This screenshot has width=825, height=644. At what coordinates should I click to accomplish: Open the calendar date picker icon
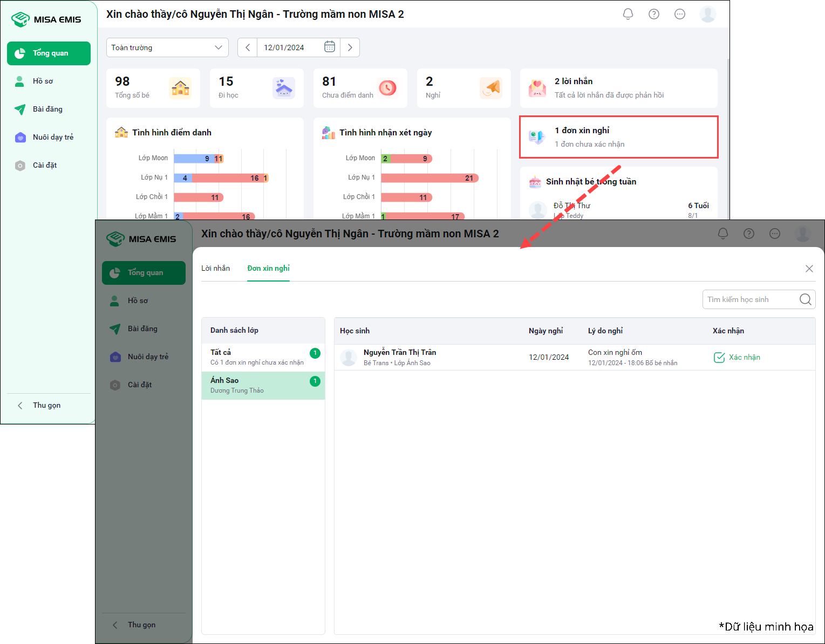(x=329, y=47)
